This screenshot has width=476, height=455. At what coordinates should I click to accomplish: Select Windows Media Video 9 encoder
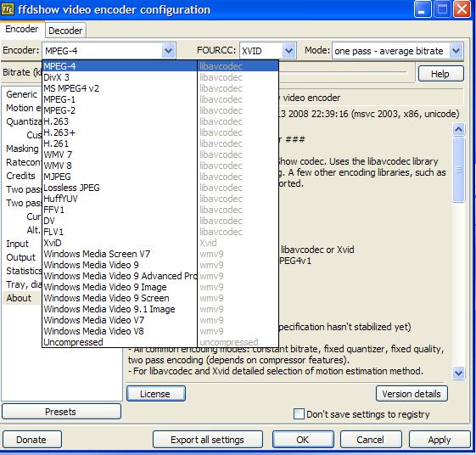[x=160, y=265]
